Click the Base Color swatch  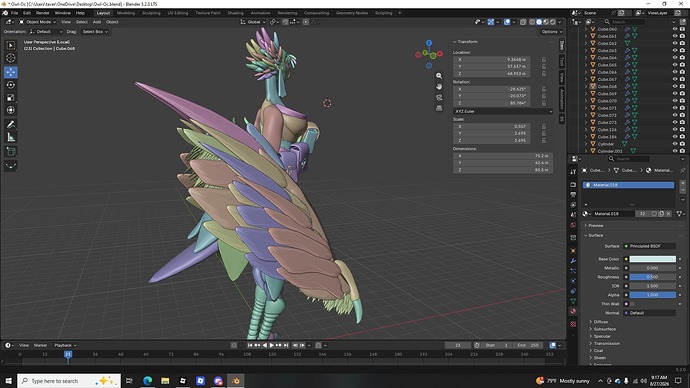click(x=653, y=259)
